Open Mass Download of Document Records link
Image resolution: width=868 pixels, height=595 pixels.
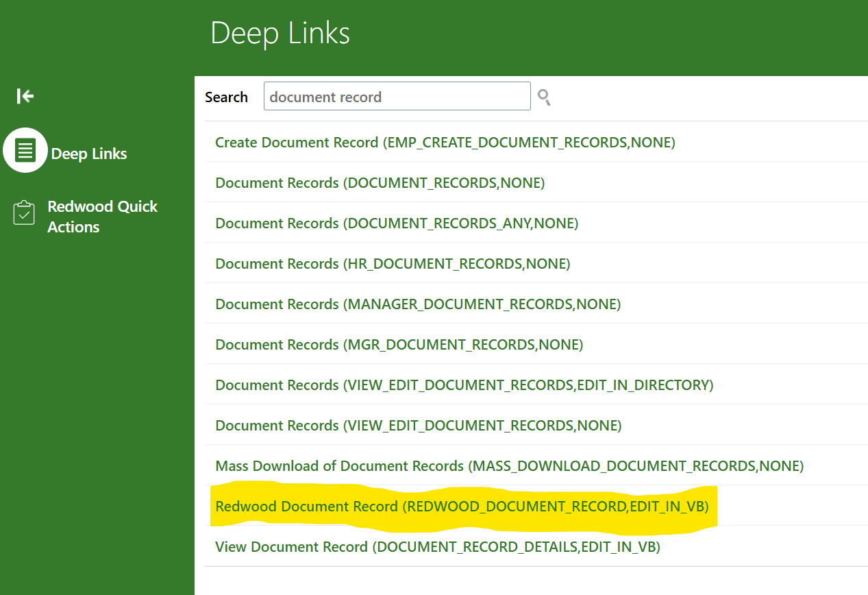(x=509, y=465)
